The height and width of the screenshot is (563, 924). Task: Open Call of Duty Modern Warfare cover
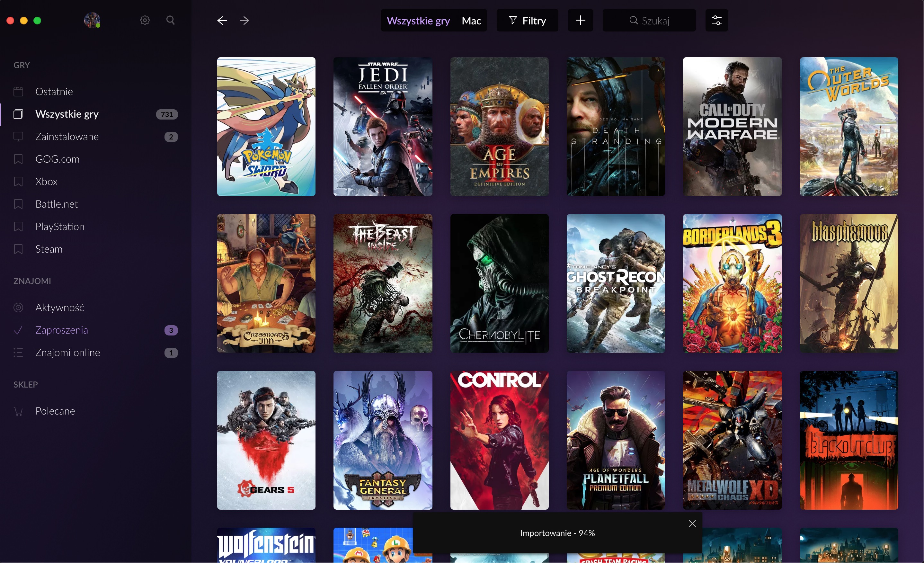(732, 126)
